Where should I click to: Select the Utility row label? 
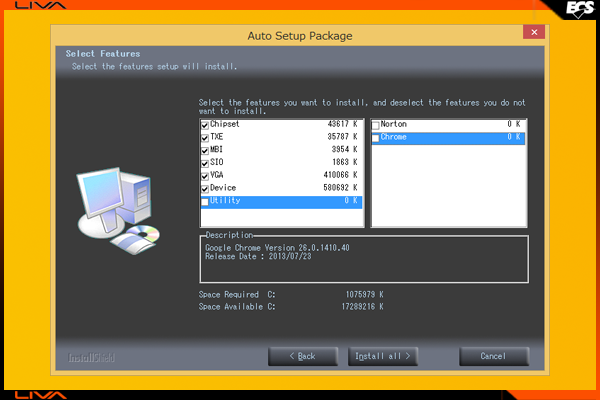pyautogui.click(x=225, y=201)
